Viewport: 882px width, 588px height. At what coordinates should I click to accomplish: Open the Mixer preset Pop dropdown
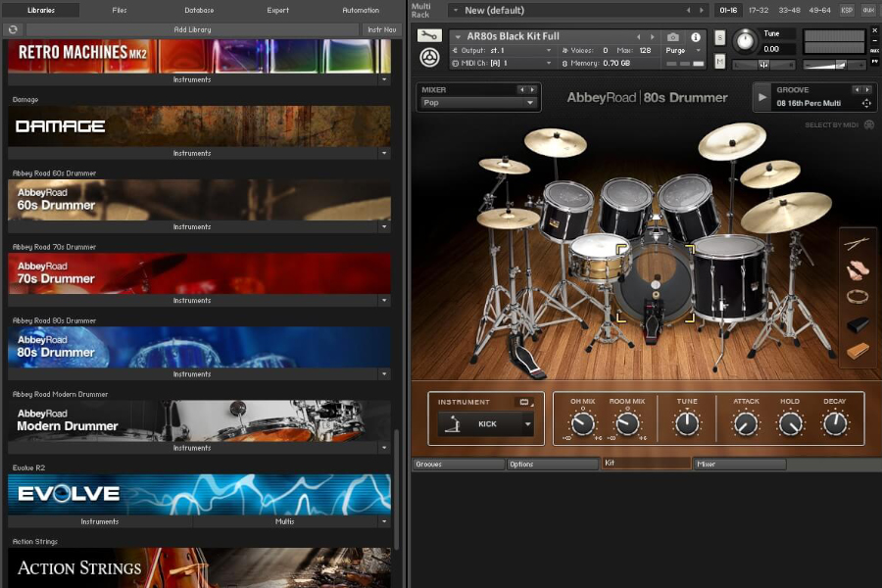click(x=478, y=103)
